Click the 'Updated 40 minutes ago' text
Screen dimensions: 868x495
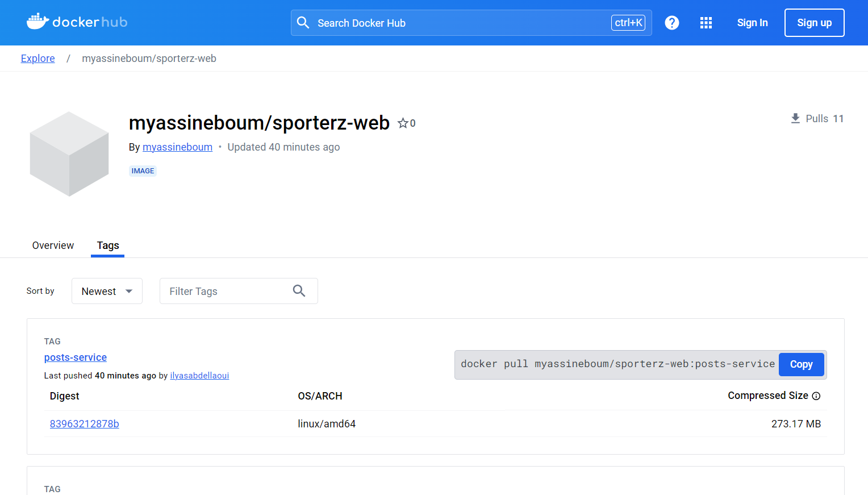click(283, 147)
